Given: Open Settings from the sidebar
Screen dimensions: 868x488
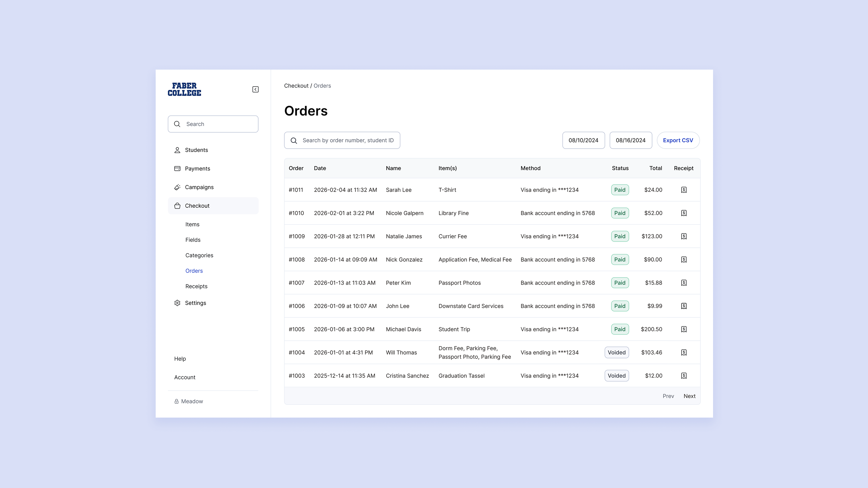Looking at the screenshot, I should pos(195,303).
